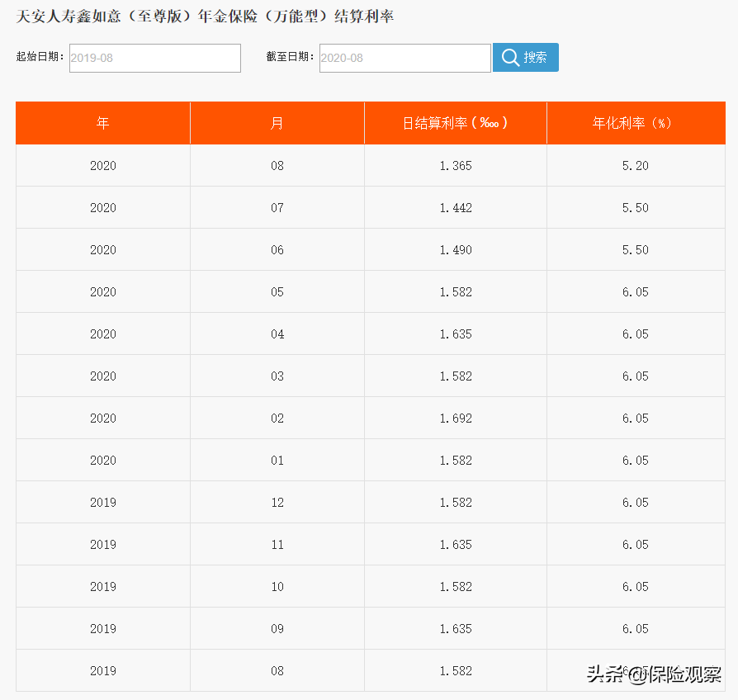Click year cell 2020 in month 02 row

point(103,419)
